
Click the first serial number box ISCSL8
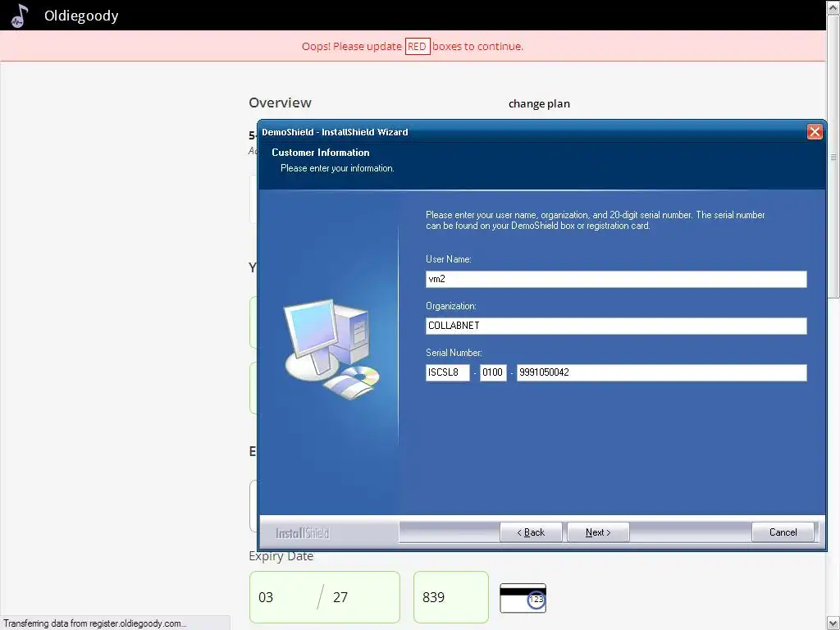447,372
